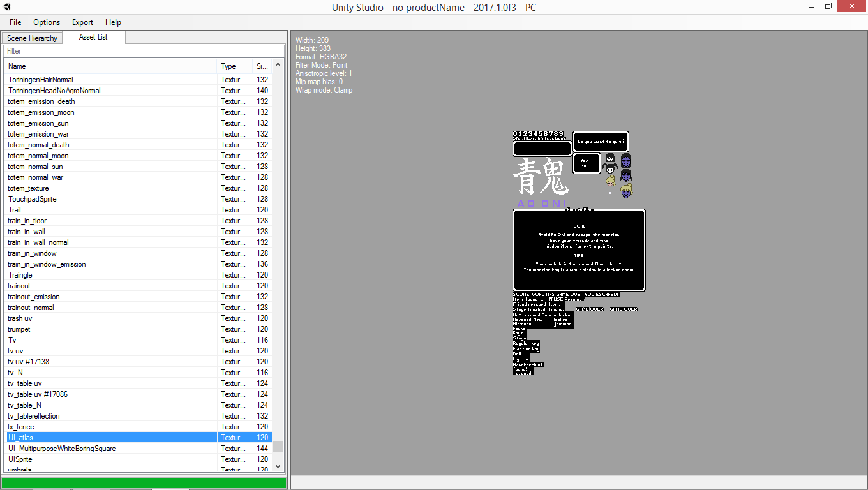Select the train_in_wall texture
This screenshot has height=490, width=868.
coord(138,232)
